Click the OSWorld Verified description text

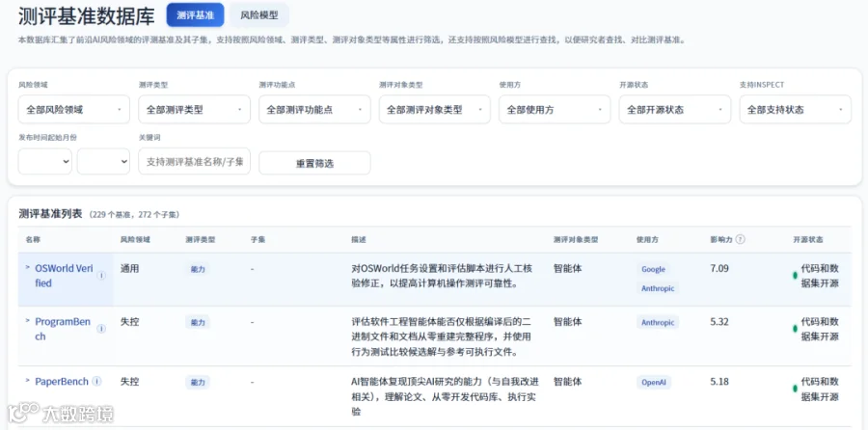tap(442, 276)
